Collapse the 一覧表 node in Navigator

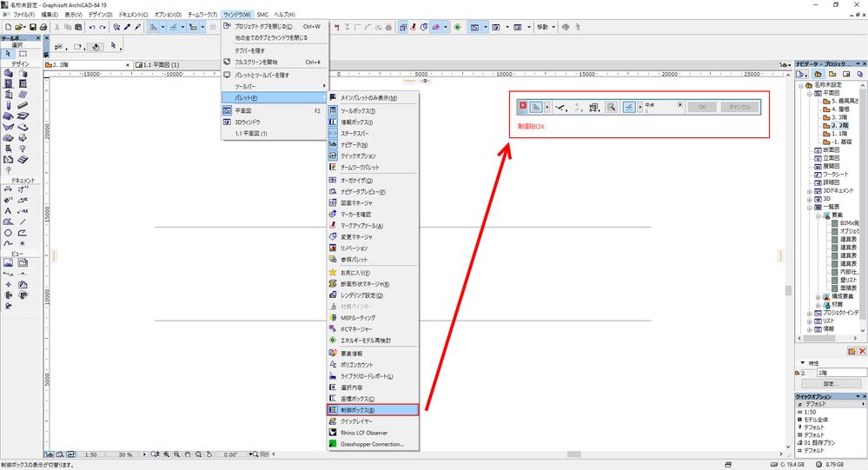click(x=809, y=207)
